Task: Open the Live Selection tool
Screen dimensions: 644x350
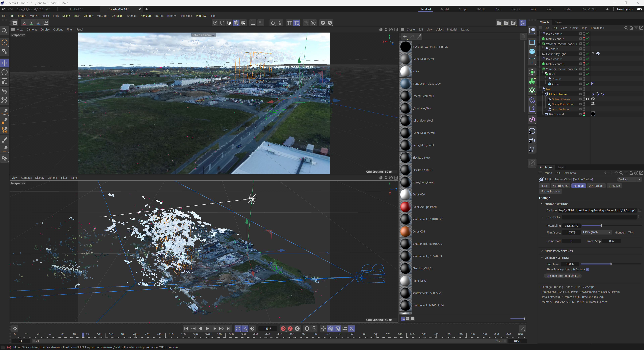Action: click(5, 42)
